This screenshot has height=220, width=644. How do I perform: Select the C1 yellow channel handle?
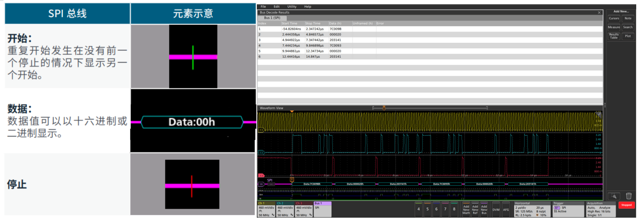(261, 130)
